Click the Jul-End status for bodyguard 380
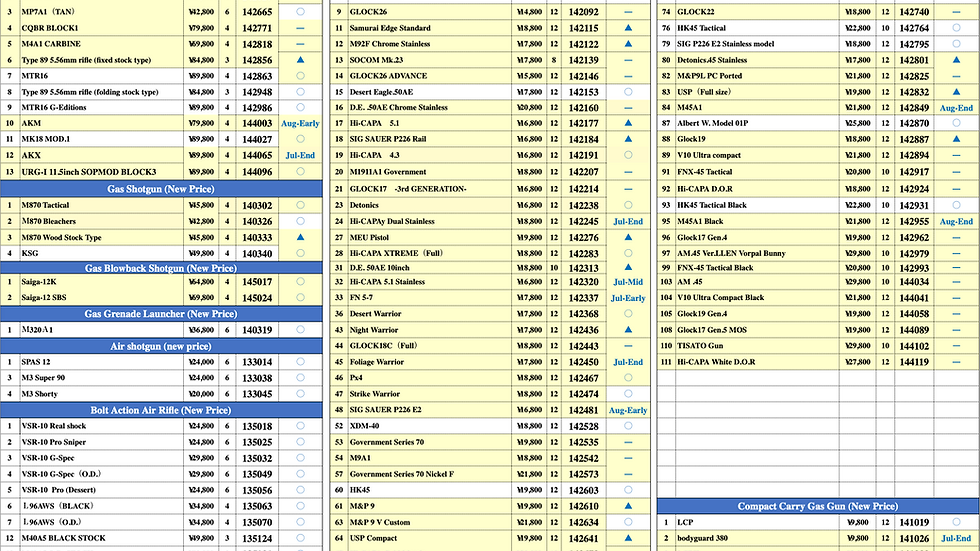Image resolution: width=980 pixels, height=551 pixels. [x=956, y=538]
